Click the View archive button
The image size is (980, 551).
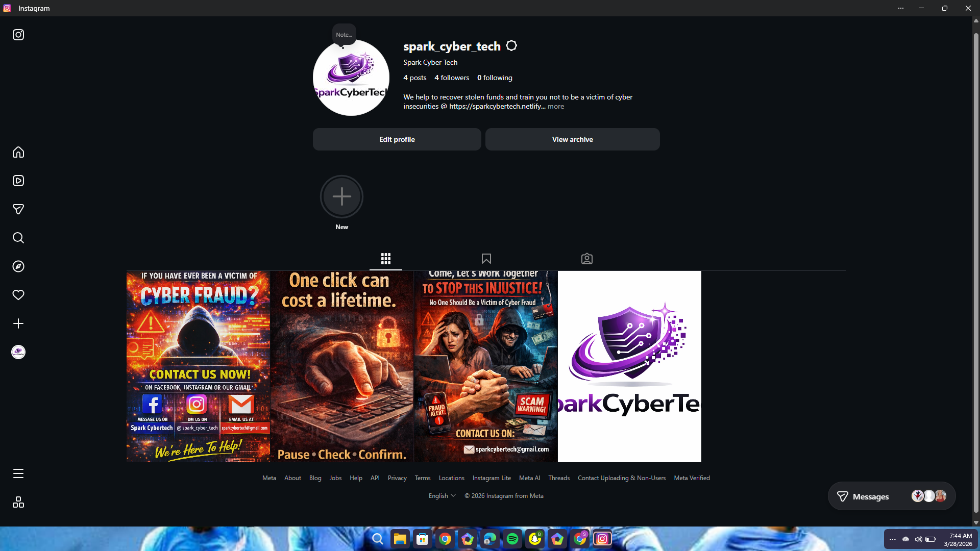(x=572, y=139)
